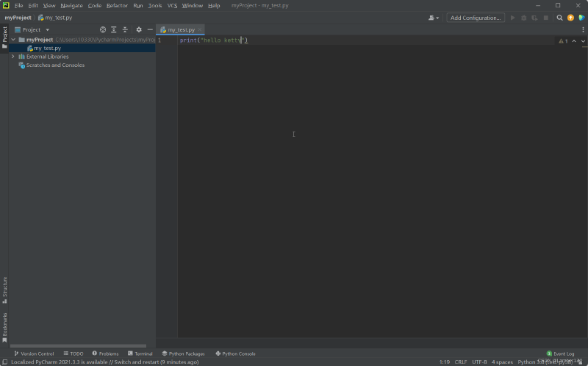
Task: Click the Localized PyCharm update notification
Action: point(104,362)
